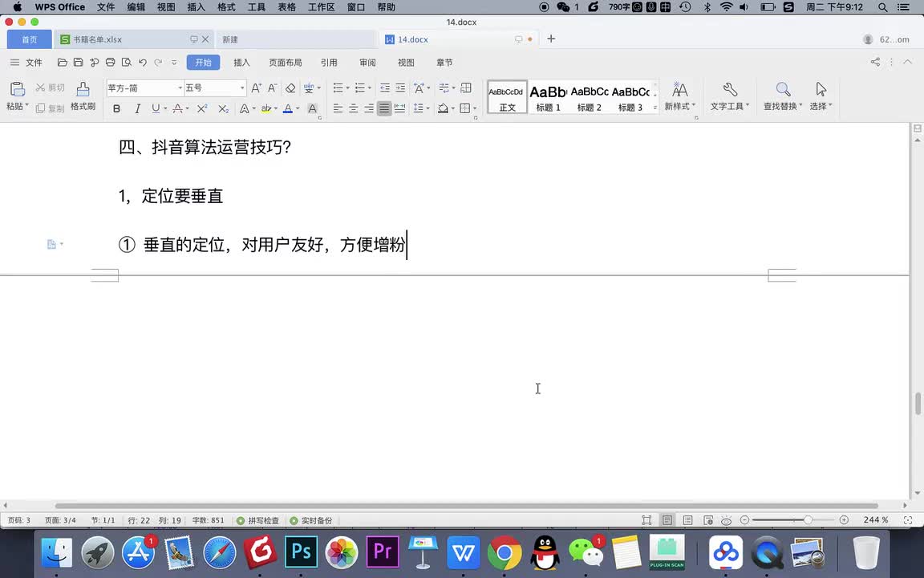Open a new tab with plus button
Screen dimensions: 924x578
[x=551, y=39]
